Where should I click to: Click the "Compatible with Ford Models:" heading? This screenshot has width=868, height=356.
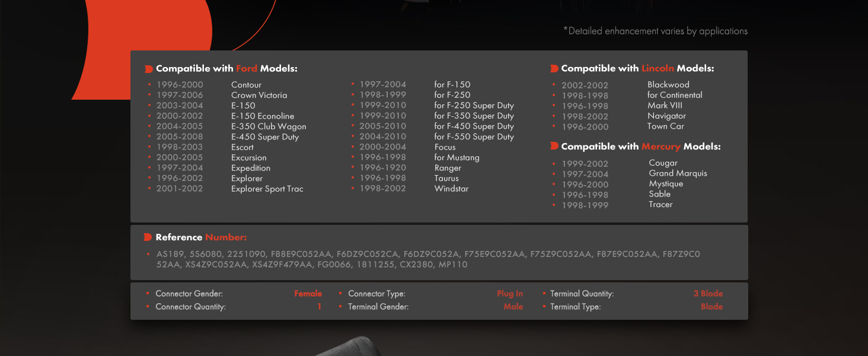tap(226, 69)
